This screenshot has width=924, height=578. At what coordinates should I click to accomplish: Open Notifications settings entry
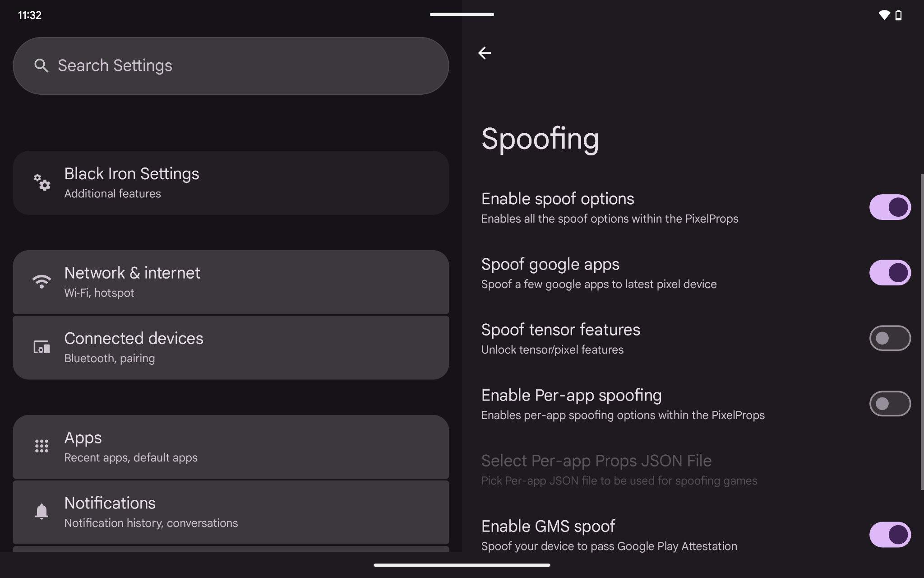[231, 513]
